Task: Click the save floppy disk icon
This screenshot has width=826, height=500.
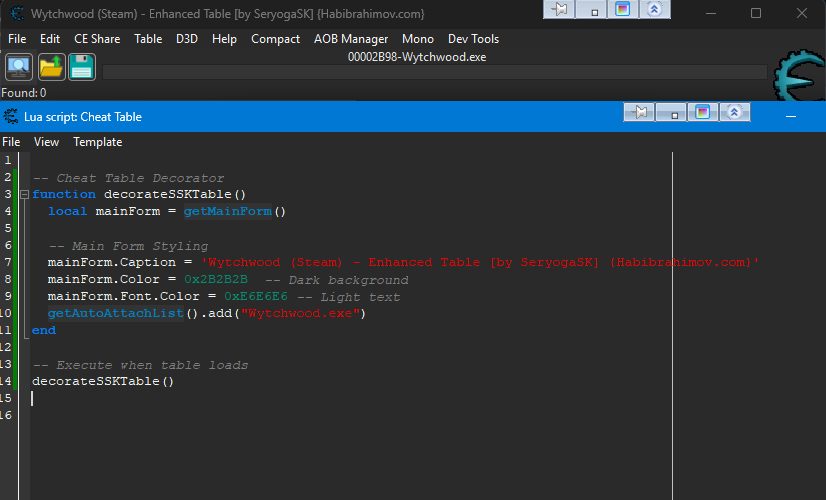Action: [82, 67]
